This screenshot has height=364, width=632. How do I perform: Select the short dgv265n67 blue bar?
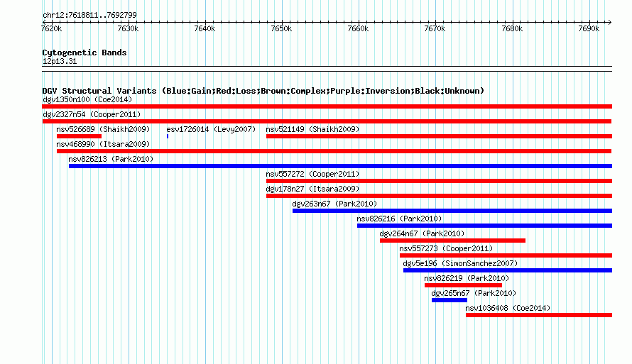tap(450, 300)
